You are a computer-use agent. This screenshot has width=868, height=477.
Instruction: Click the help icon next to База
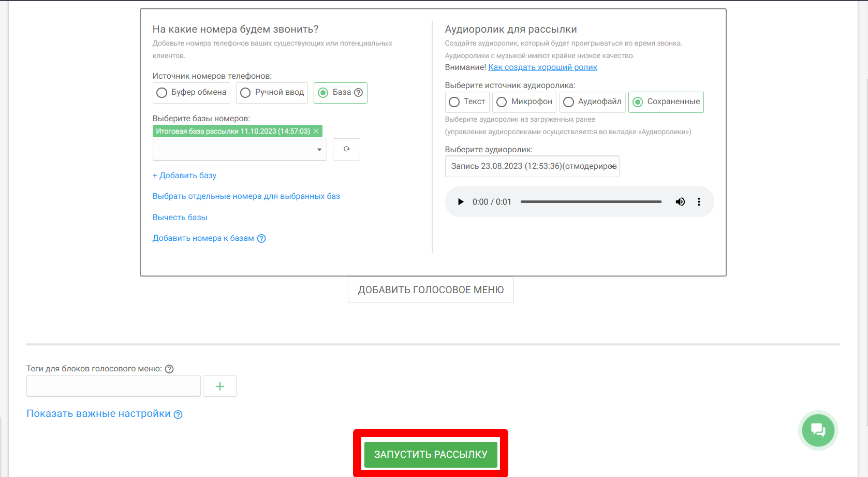click(x=358, y=93)
